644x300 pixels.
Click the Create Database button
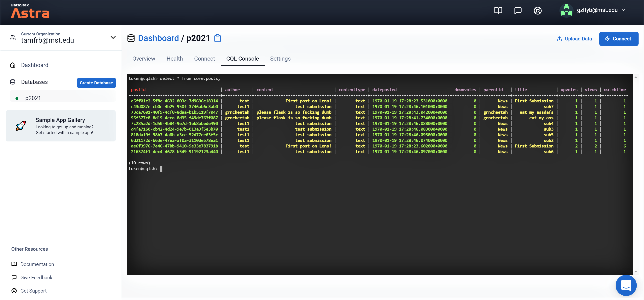tap(96, 83)
